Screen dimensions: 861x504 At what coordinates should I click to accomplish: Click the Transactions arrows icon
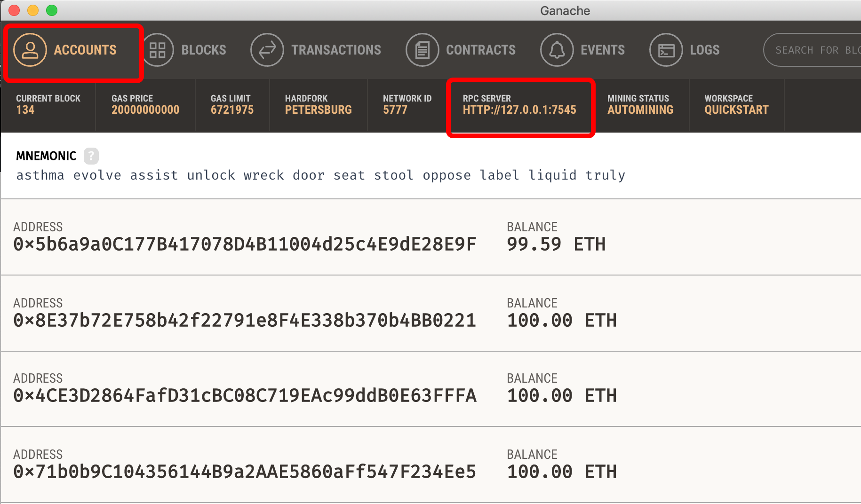(x=267, y=50)
